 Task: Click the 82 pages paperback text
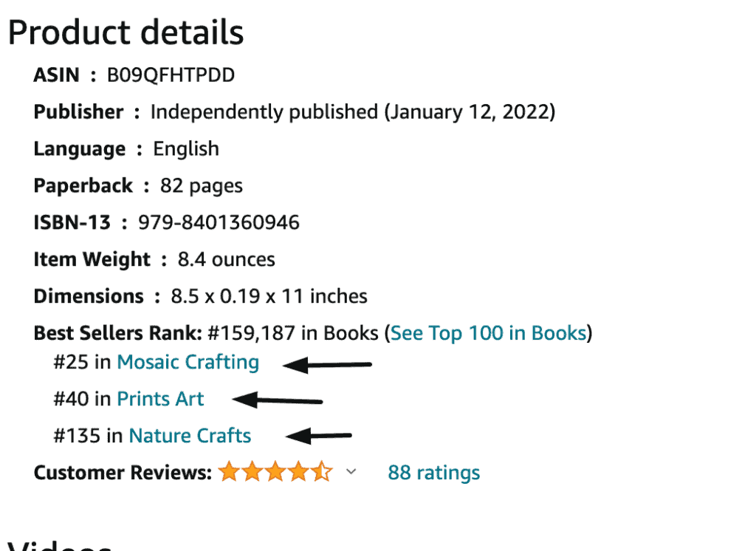[x=202, y=186]
